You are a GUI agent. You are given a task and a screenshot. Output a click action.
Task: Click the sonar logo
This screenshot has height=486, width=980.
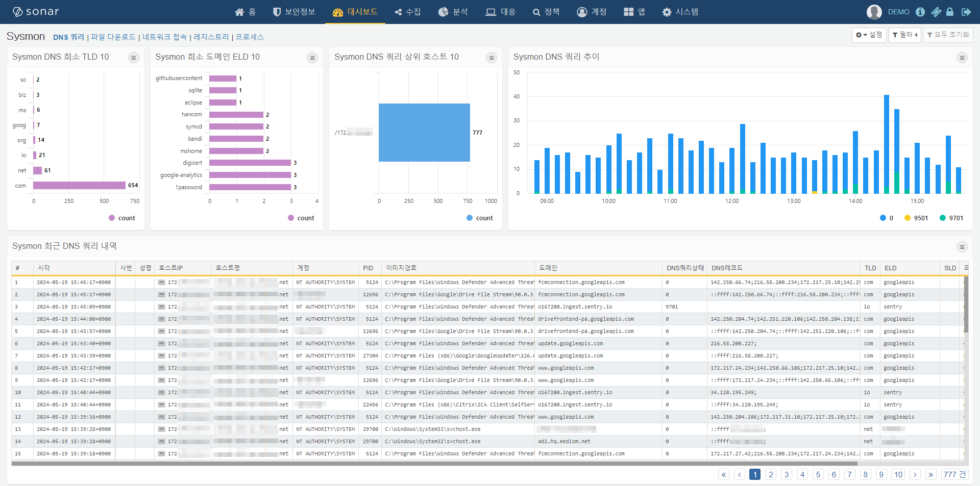click(x=36, y=12)
